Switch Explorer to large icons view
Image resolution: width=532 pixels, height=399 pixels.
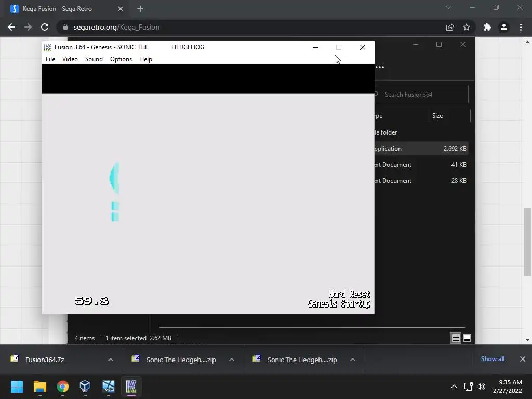point(467,338)
